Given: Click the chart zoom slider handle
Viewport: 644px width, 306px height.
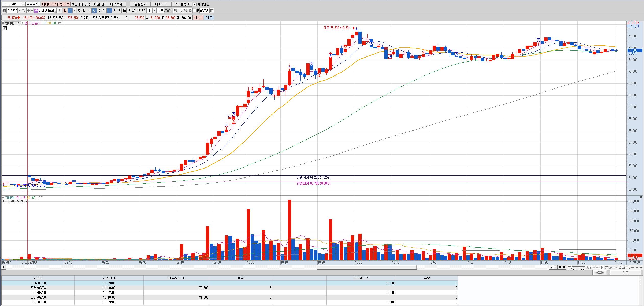Looking at the screenshot, I should coord(572,267).
